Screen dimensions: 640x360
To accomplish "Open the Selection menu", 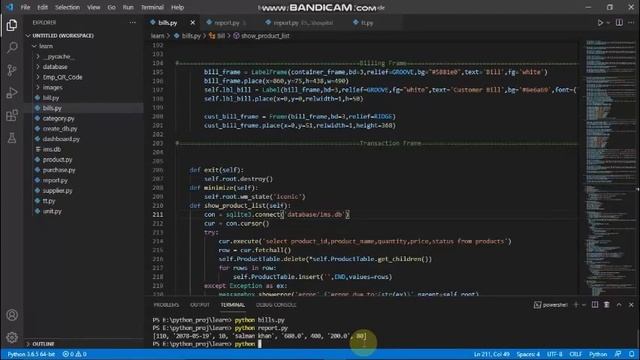I will tap(67, 7).
